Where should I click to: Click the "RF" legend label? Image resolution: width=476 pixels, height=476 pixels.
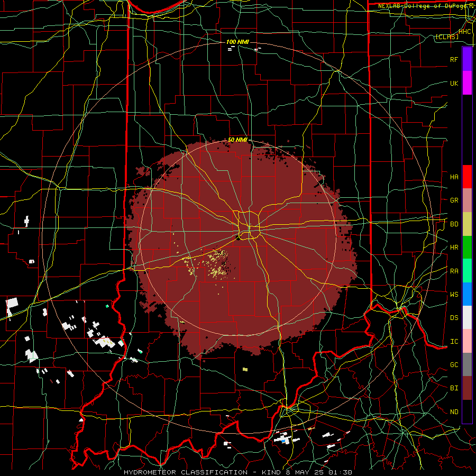(454, 59)
